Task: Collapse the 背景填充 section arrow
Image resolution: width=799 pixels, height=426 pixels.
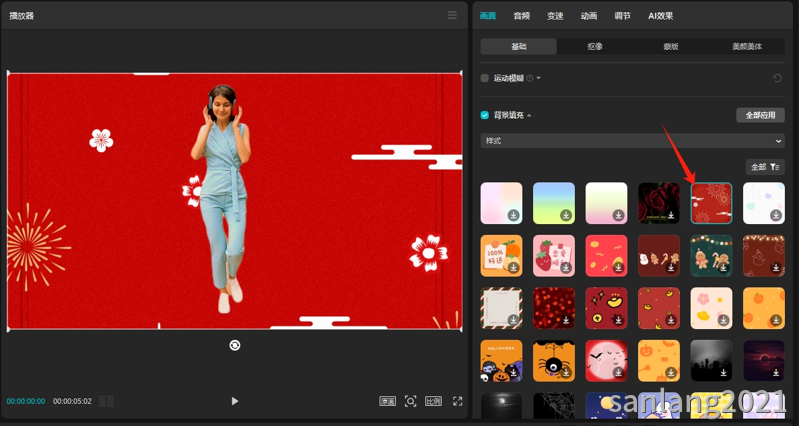Action: 529,115
